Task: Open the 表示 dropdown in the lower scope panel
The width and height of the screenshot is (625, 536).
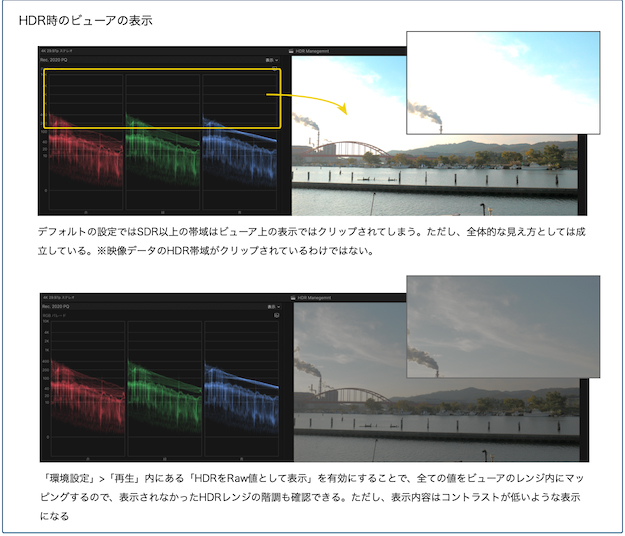Action: coord(273,306)
